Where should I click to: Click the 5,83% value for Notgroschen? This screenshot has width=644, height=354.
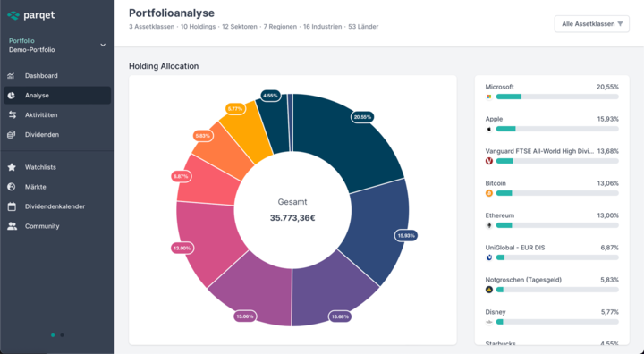609,280
